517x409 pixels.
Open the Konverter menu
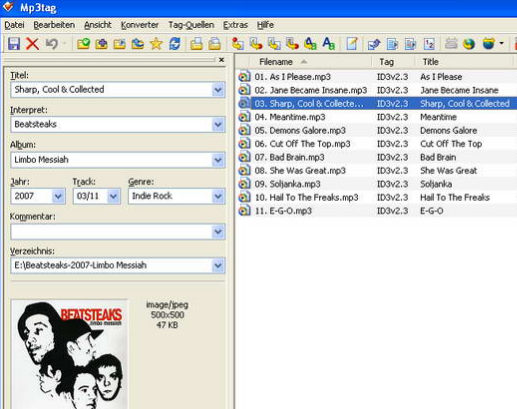point(139,25)
